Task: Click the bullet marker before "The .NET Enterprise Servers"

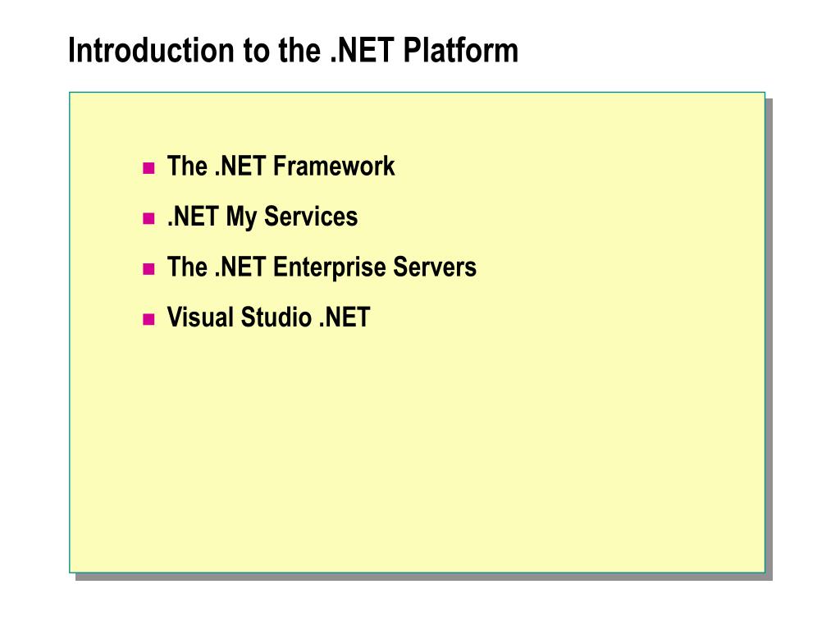Action: click(149, 269)
